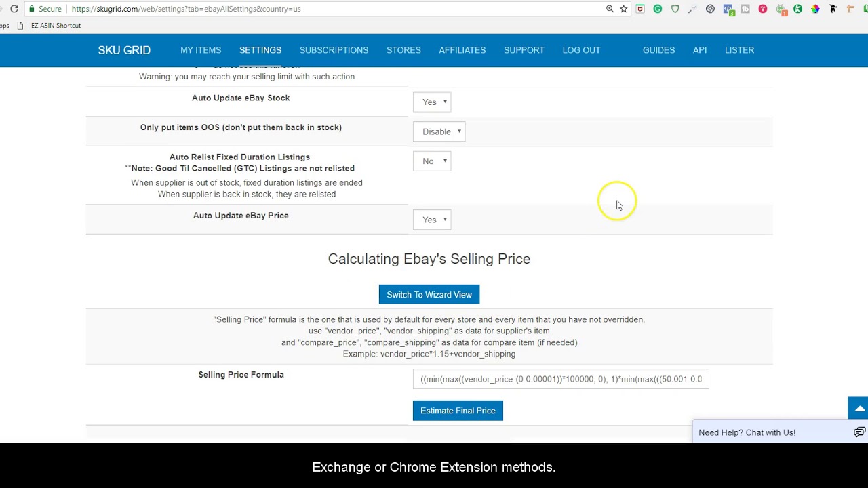Click the green K extension icon

(798, 9)
